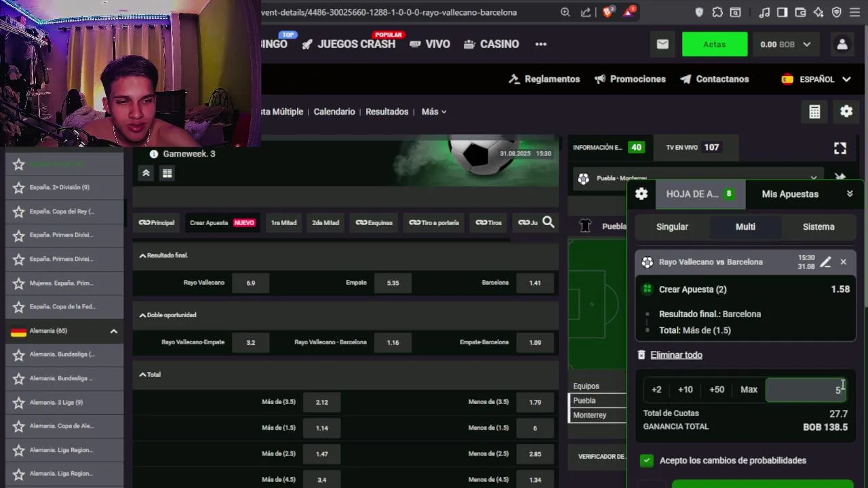The height and width of the screenshot is (488, 868).
Task: Open the JUEGOS CRASH section
Action: (x=349, y=44)
